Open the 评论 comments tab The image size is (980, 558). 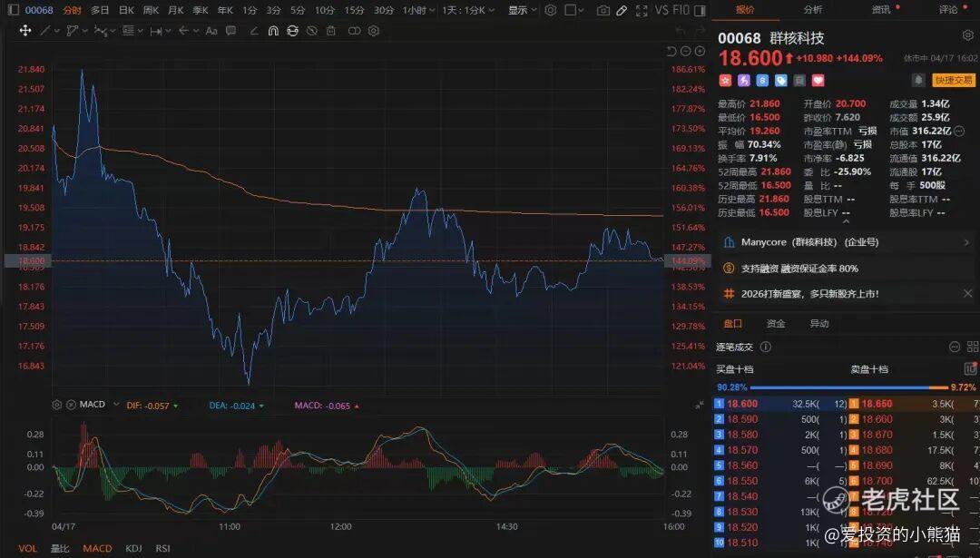pyautogui.click(x=948, y=10)
